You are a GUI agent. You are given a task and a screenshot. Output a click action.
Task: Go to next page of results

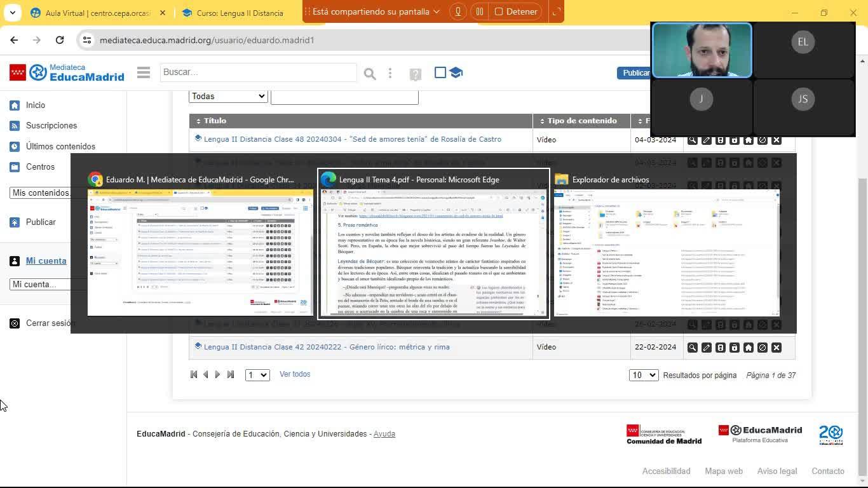(x=218, y=375)
